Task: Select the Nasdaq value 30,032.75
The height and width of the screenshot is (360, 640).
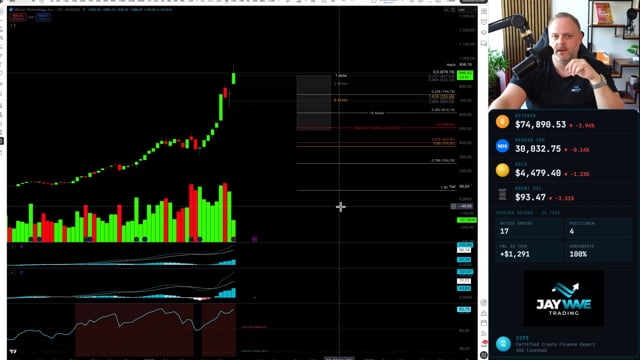Action: (538, 149)
